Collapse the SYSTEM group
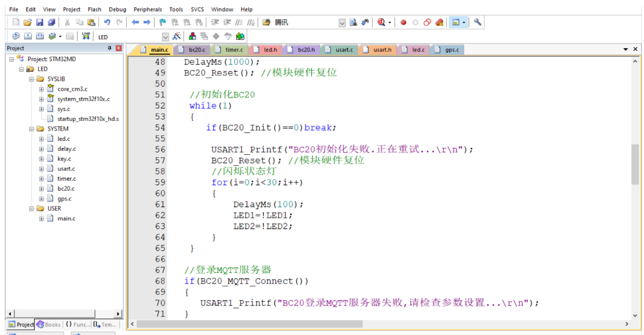The image size is (644, 335). [x=32, y=129]
